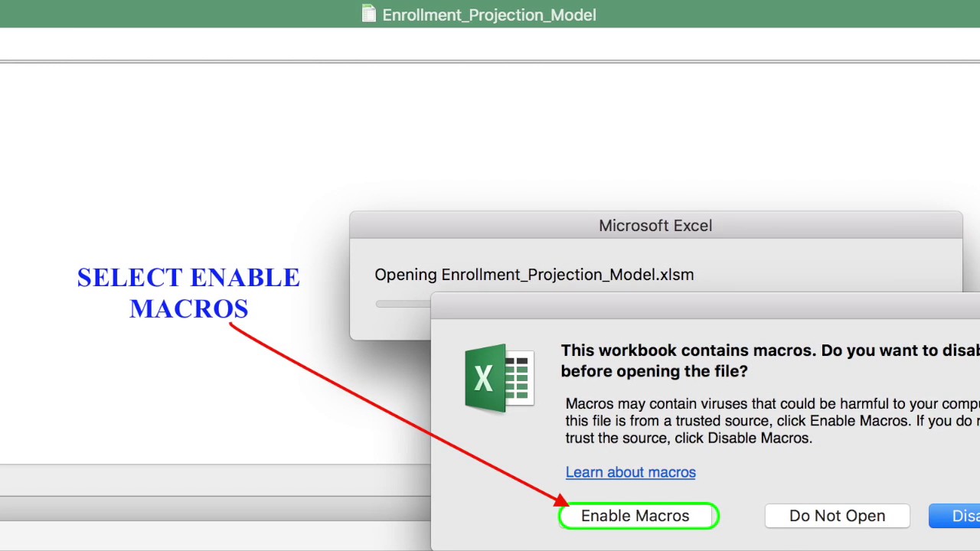
Task: Select the blue Disable Macros button
Action: pyautogui.click(x=955, y=516)
